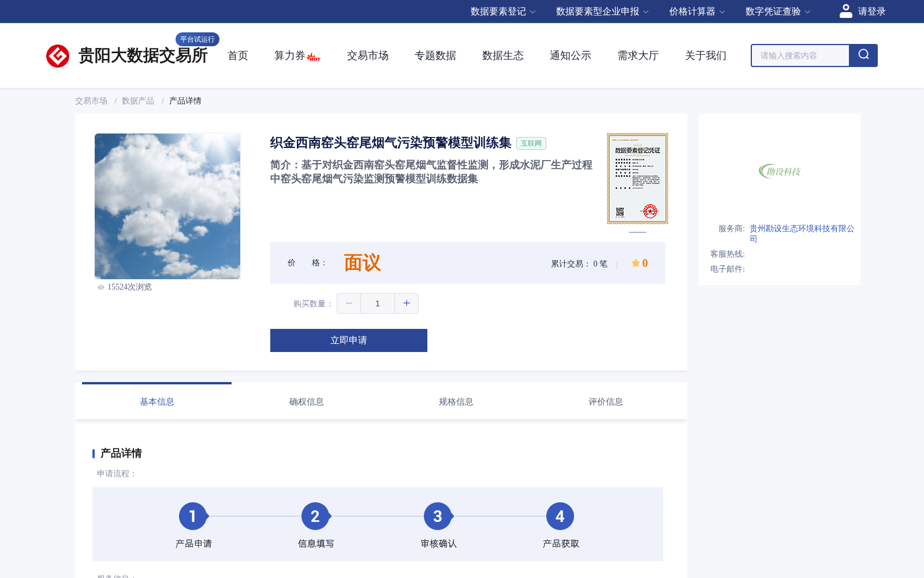Click the 电子邮件 label
The width and height of the screenshot is (924, 578).
(x=728, y=269)
